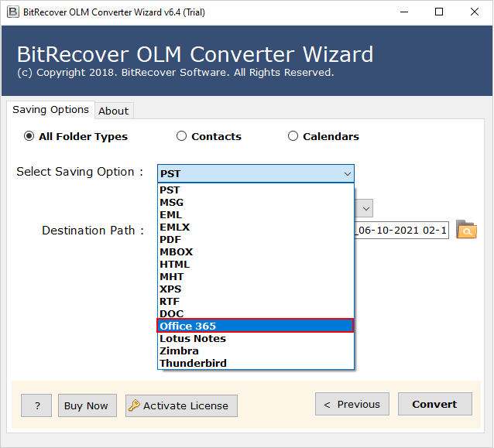
Task: Choose the Contacts radio option
Action: point(182,136)
